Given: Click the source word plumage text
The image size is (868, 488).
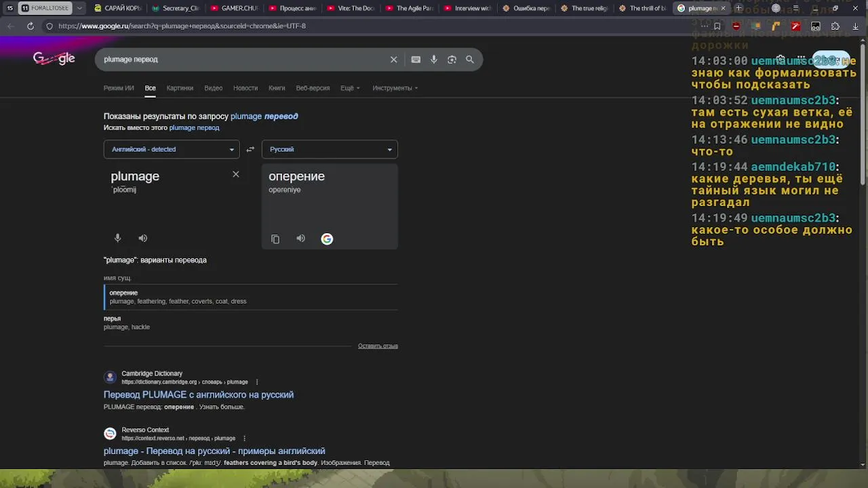Looking at the screenshot, I should click(x=135, y=176).
